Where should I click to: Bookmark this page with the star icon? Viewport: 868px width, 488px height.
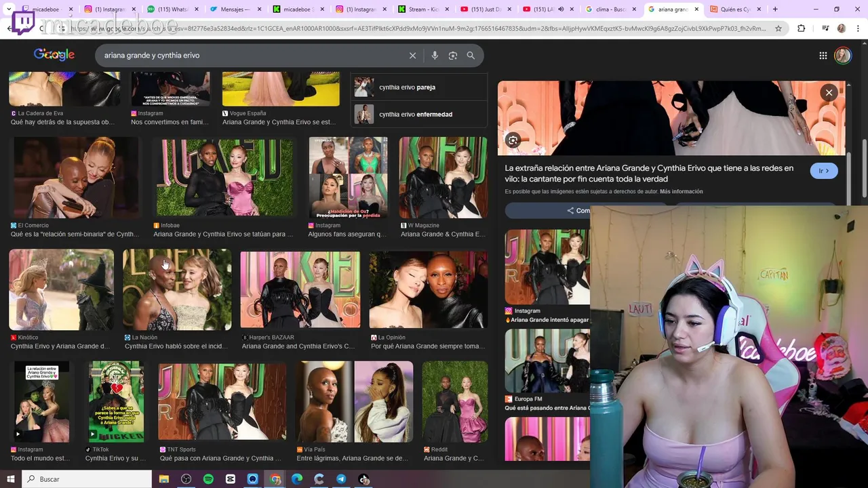[778, 28]
